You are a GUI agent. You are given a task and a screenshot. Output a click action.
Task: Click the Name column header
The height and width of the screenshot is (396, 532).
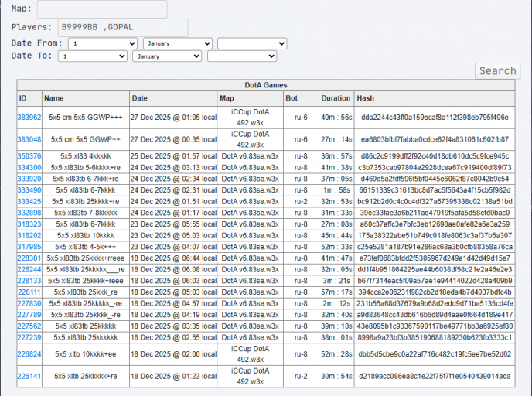[x=86, y=98]
